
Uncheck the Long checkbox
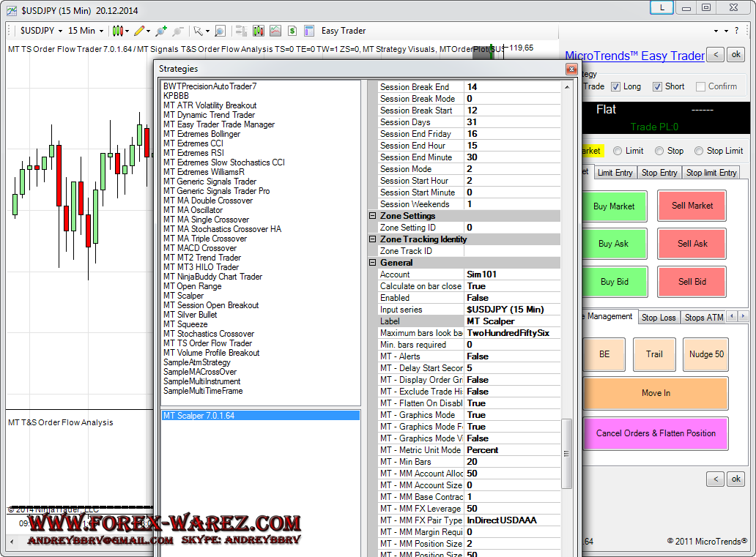click(616, 86)
